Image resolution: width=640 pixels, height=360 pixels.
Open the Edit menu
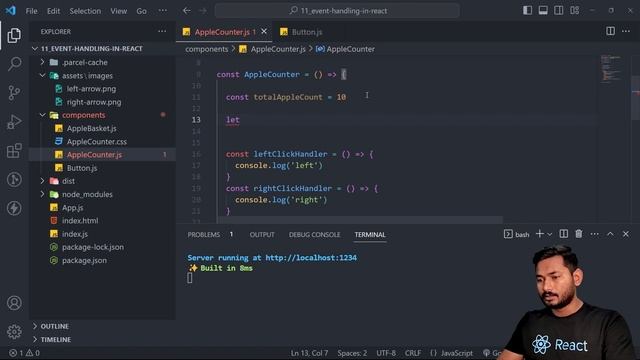pos(53,11)
